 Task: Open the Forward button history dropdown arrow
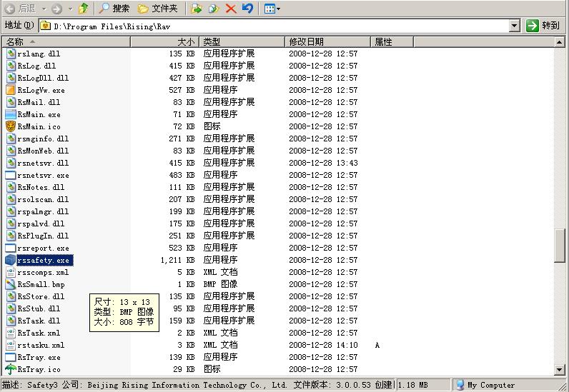(x=70, y=9)
